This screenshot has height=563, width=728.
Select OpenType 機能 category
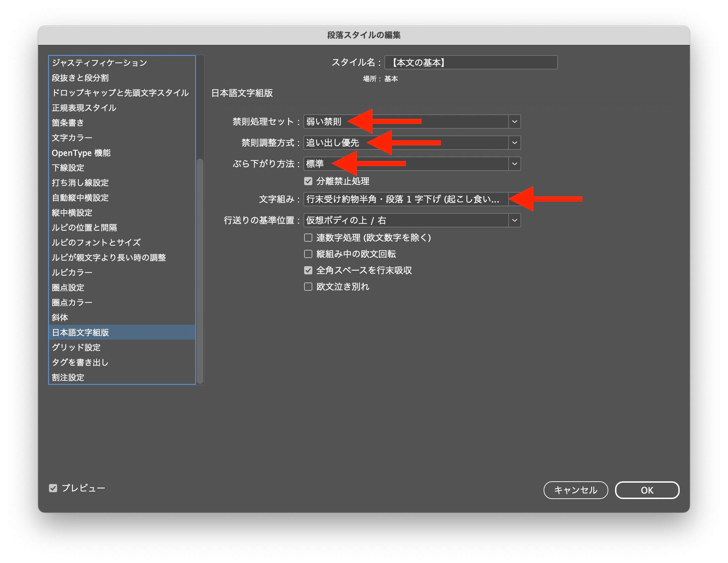click(x=81, y=153)
